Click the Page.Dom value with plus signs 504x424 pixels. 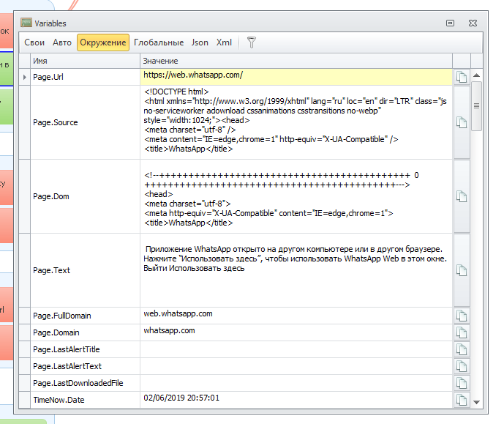296,196
